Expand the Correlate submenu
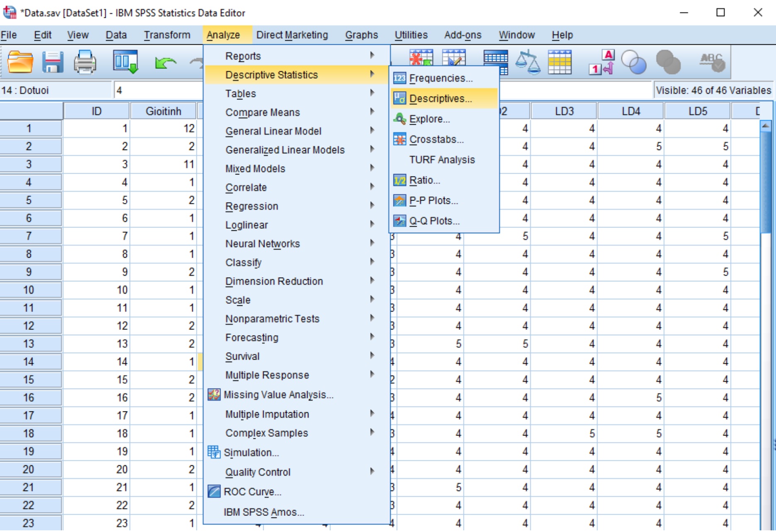 tap(297, 188)
